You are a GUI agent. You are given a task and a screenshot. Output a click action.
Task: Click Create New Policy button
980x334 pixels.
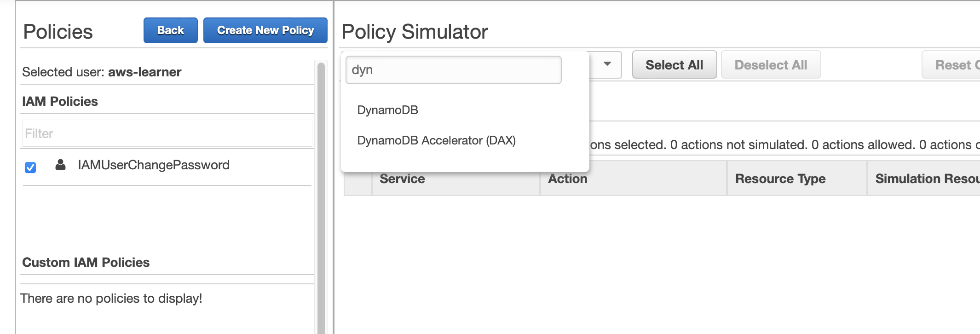(265, 30)
